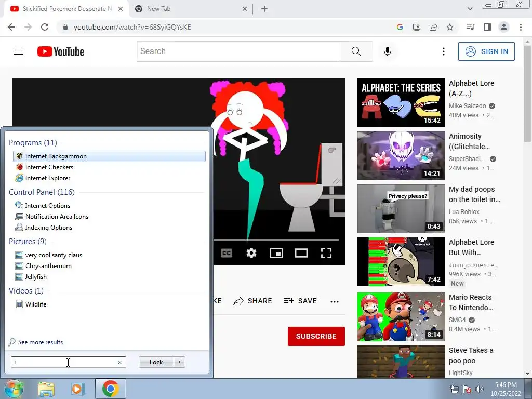Focus the YouTube search field
Viewport: 532px width, 399px height.
pyautogui.click(x=238, y=51)
